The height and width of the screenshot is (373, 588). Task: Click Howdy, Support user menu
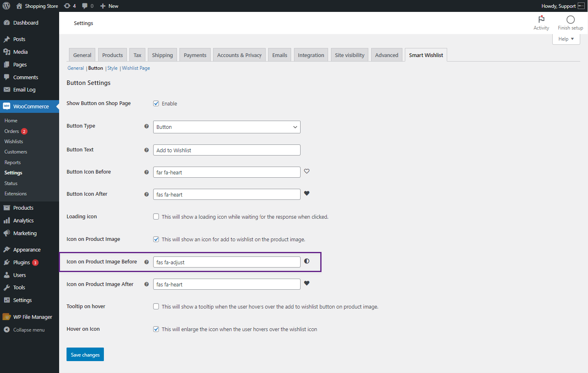click(x=563, y=6)
